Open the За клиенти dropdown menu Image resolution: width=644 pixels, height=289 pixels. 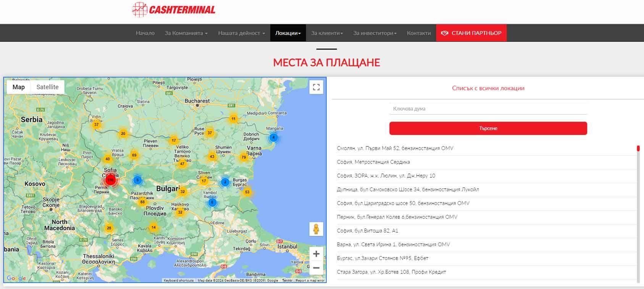(x=327, y=33)
